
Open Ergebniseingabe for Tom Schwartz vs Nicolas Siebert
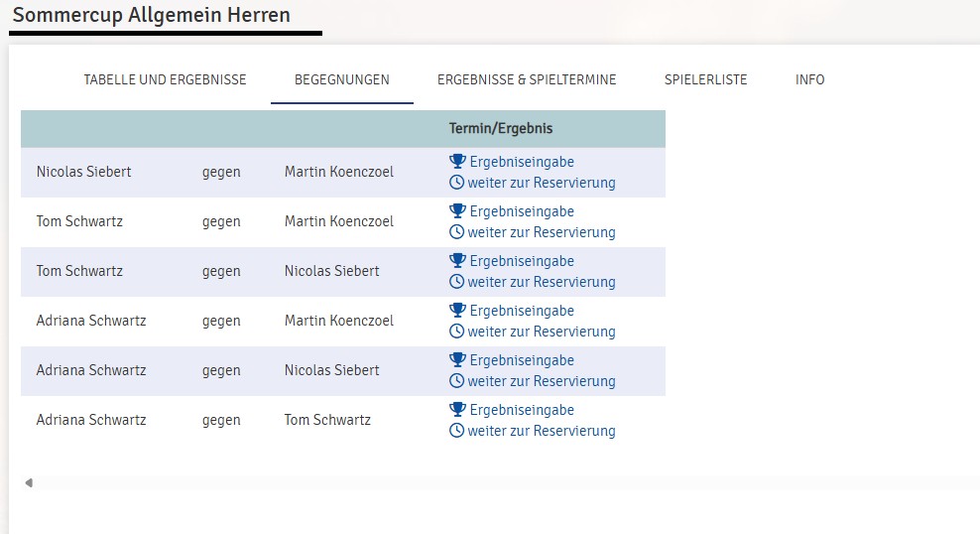522,261
